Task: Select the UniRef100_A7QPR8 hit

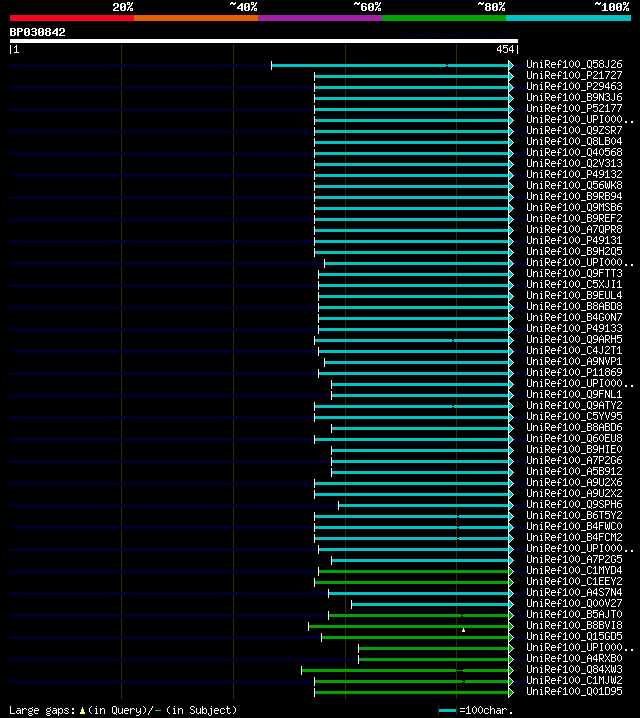Action: pos(574,229)
